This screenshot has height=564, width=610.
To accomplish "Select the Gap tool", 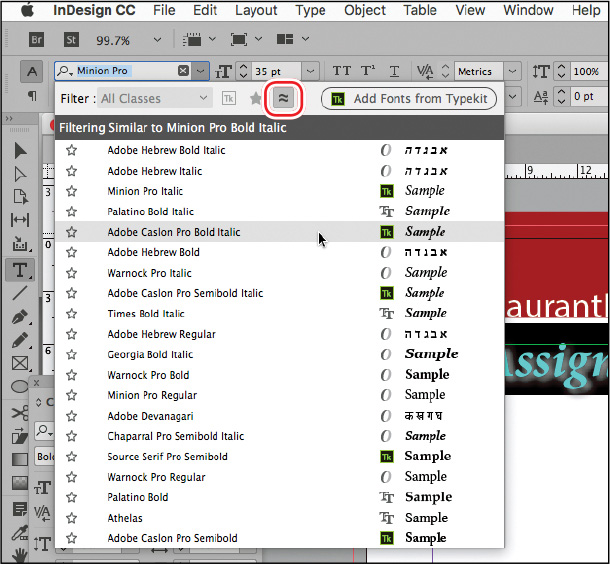I will [x=20, y=220].
